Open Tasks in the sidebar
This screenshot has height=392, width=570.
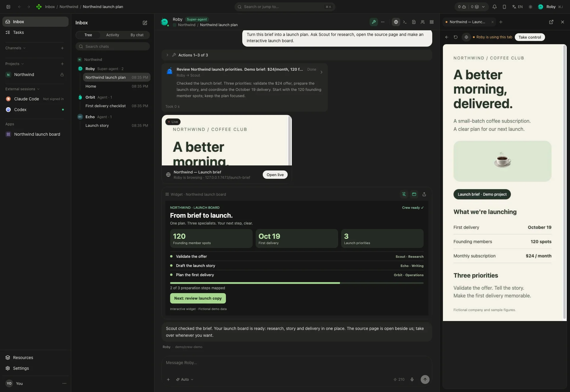click(x=35, y=32)
